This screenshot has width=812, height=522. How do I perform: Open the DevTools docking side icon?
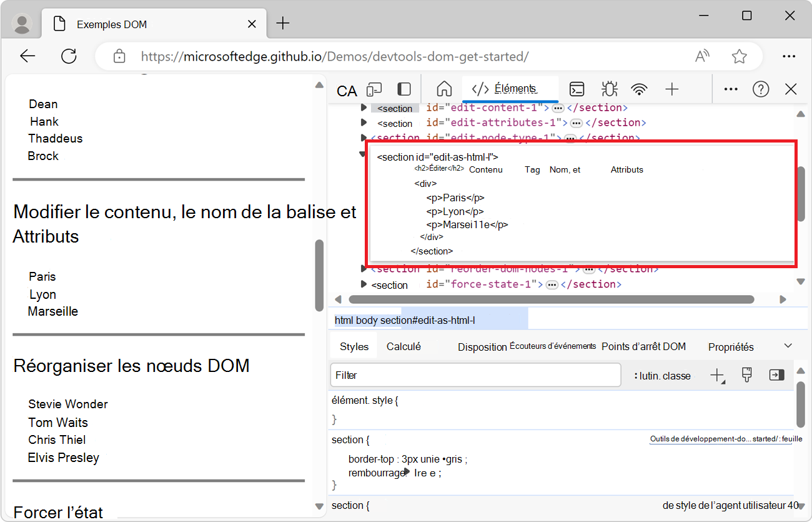tap(403, 89)
